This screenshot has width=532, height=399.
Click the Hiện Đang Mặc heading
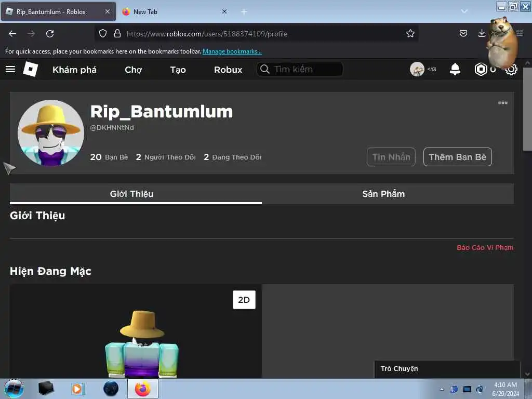pyautogui.click(x=50, y=271)
